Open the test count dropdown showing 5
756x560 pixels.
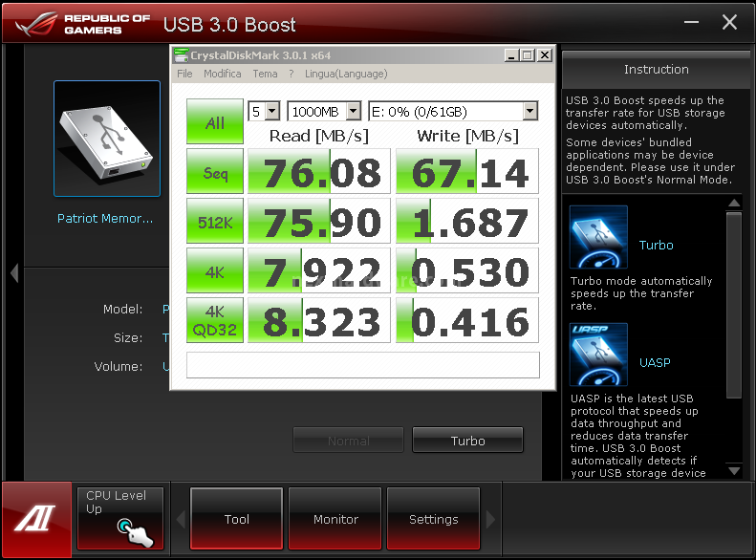pos(264,111)
